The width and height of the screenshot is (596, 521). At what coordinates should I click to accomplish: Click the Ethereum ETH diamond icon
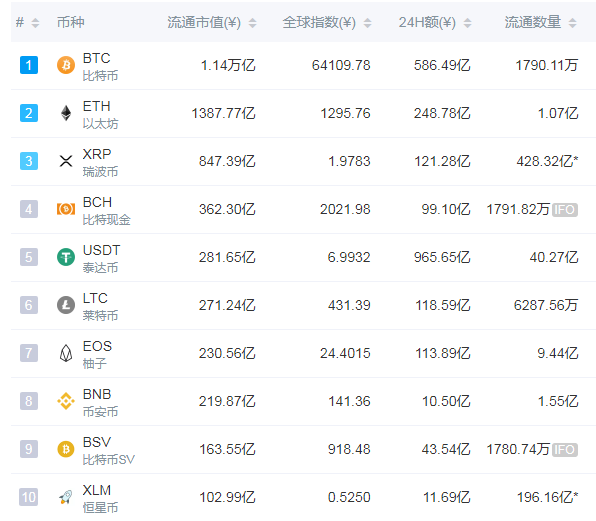point(66,113)
